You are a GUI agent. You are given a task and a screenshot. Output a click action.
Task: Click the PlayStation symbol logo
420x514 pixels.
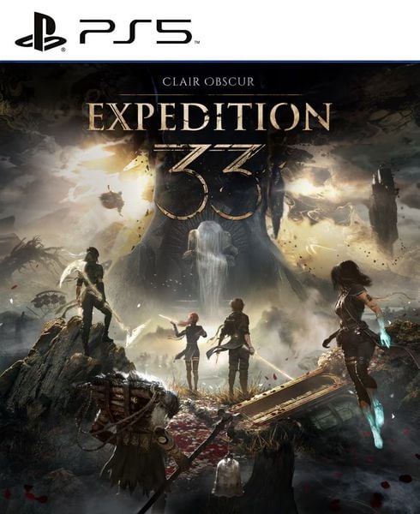pos(40,33)
